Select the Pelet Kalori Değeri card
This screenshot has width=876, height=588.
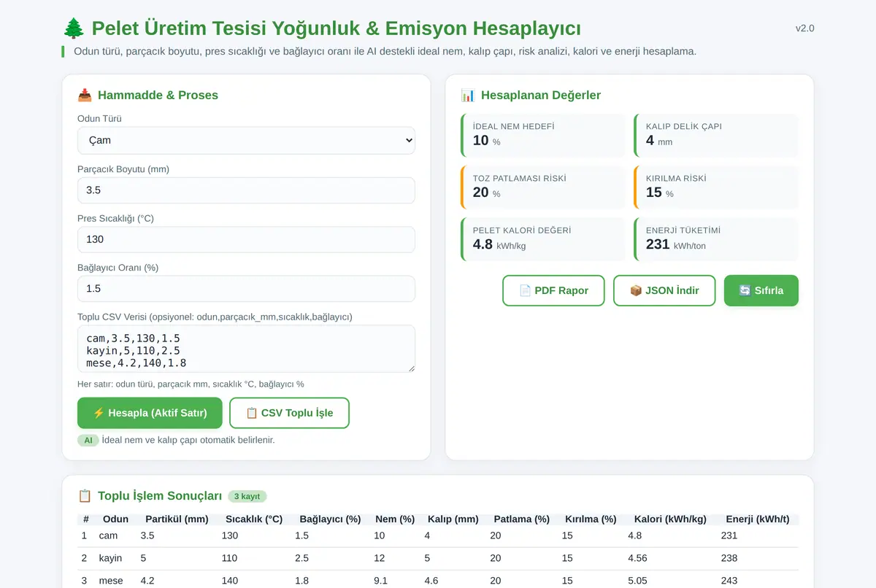pyautogui.click(x=542, y=239)
